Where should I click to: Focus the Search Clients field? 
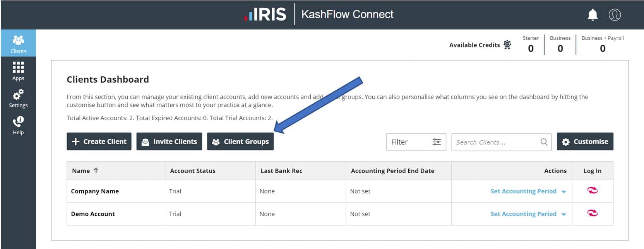[495, 142]
